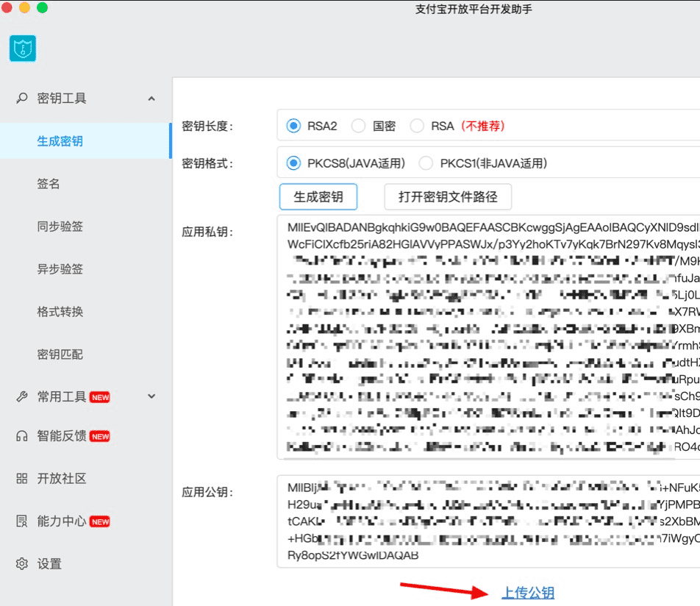Screen dimensions: 700x606
Task: Click the grid icon beside 开放社区
Action: tap(22, 479)
